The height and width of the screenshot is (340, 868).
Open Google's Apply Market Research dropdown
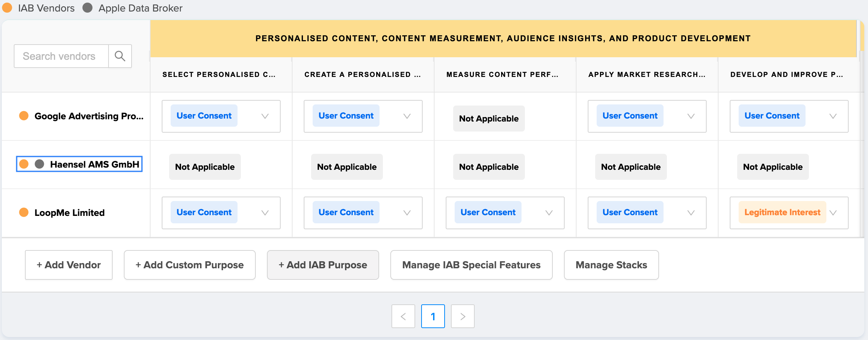click(x=647, y=116)
